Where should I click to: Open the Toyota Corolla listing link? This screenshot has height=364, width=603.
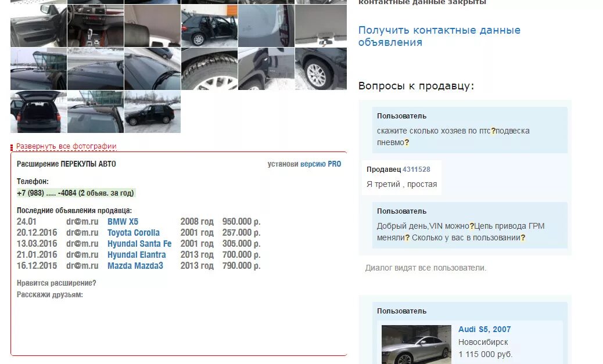(134, 233)
